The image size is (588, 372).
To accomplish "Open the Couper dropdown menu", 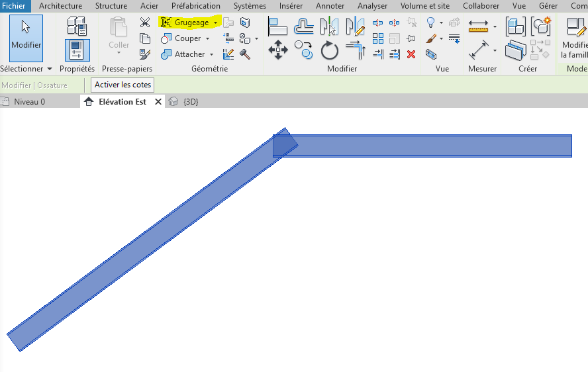I will [x=207, y=38].
